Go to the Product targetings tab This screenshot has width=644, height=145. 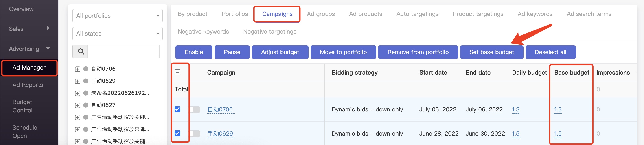click(x=478, y=14)
